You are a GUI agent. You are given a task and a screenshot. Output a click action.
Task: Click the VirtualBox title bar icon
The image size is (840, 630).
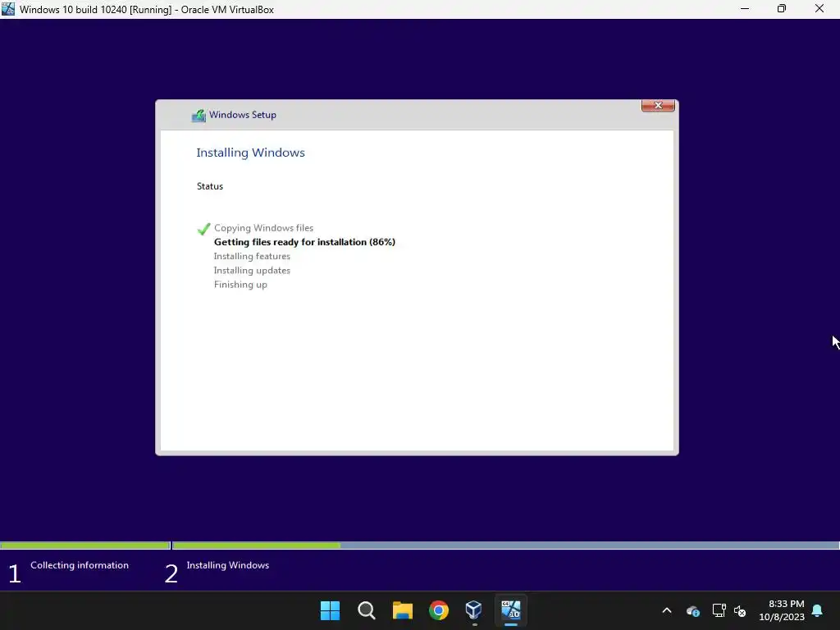[x=8, y=9]
